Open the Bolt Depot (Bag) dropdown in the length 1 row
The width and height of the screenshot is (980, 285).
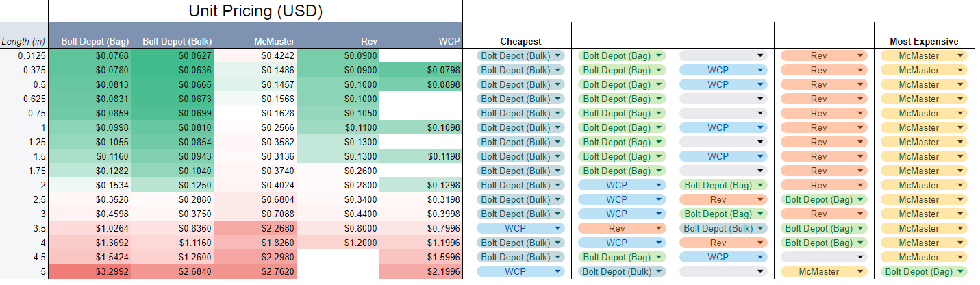coord(622,127)
